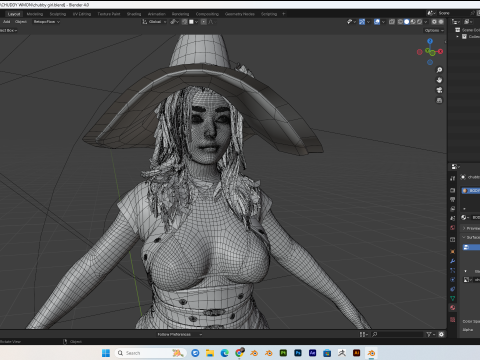Open the RetopoFlow dropdown menu
480x360 pixels.
coord(46,22)
